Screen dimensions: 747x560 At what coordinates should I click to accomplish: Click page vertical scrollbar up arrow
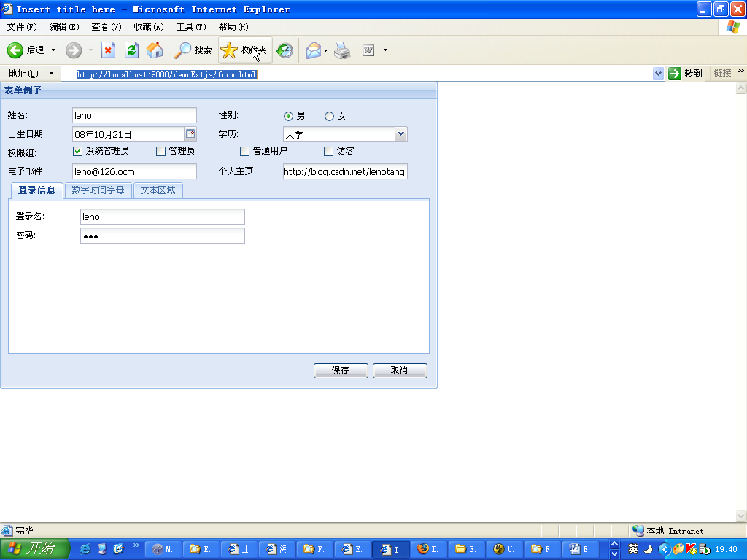tap(741, 88)
